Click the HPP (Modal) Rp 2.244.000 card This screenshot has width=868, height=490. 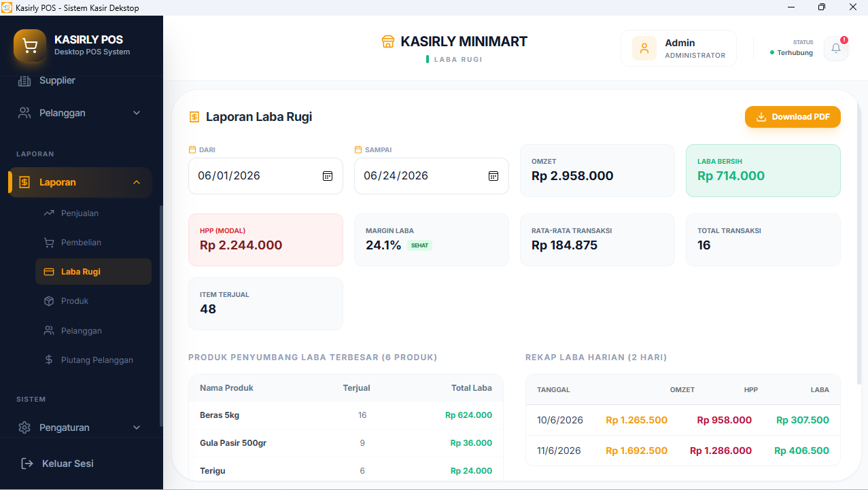266,240
